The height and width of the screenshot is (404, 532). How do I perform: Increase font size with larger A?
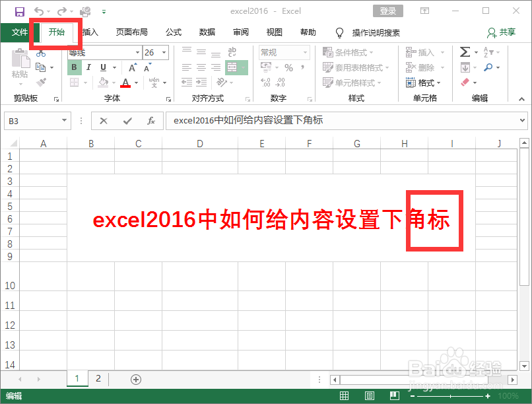coord(133,67)
